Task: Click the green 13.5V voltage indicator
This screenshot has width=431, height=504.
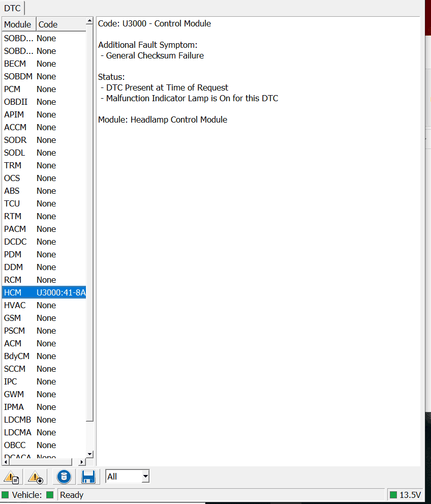Action: 393,495
